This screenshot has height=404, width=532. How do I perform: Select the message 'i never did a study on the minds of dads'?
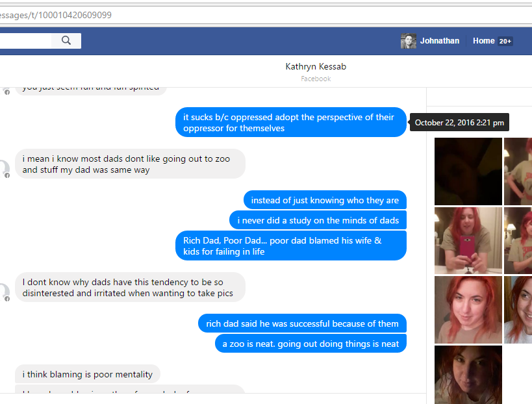click(318, 220)
